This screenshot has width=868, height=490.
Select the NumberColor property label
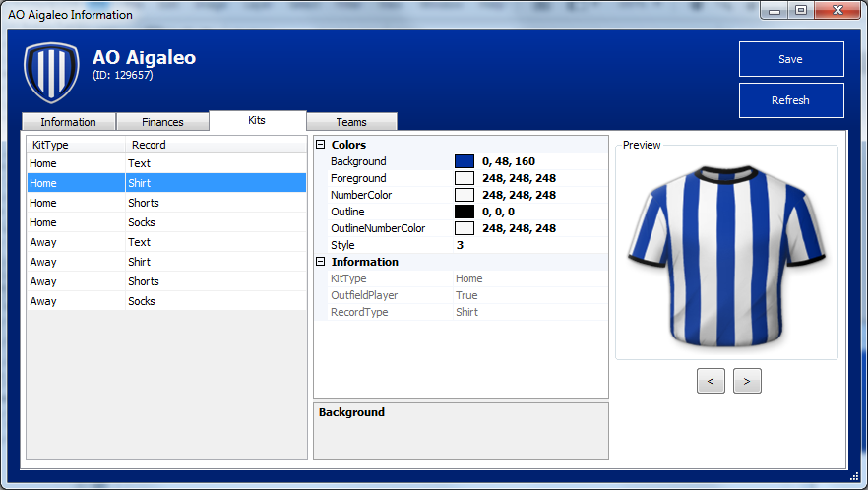361,195
